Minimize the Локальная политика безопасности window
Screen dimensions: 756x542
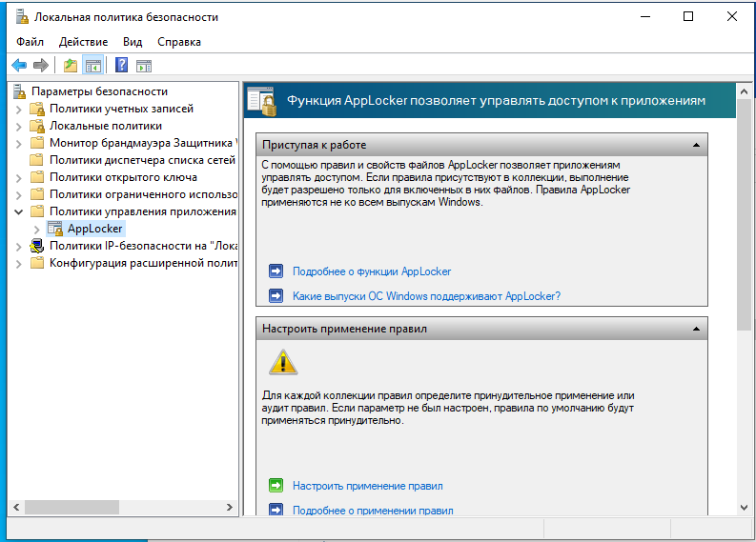(x=645, y=16)
